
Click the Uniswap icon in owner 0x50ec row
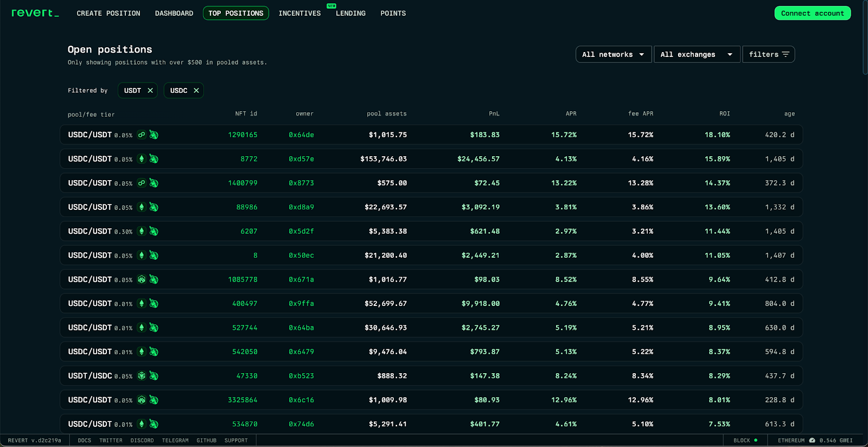(154, 256)
